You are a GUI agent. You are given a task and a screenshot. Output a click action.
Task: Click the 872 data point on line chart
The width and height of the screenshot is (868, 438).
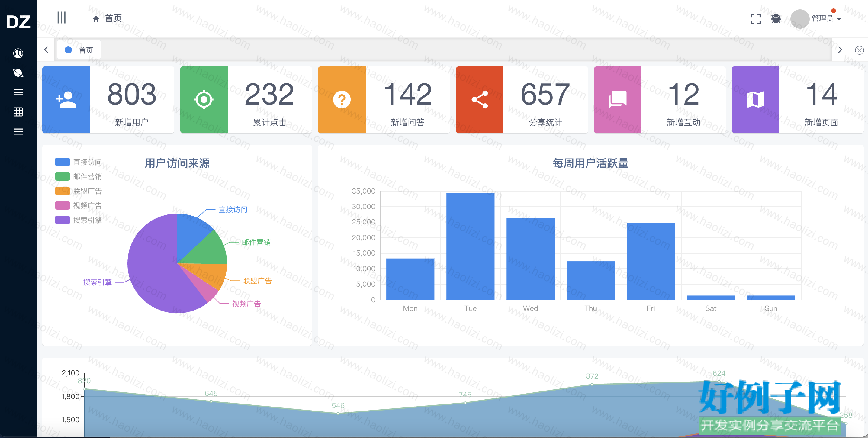pyautogui.click(x=592, y=385)
